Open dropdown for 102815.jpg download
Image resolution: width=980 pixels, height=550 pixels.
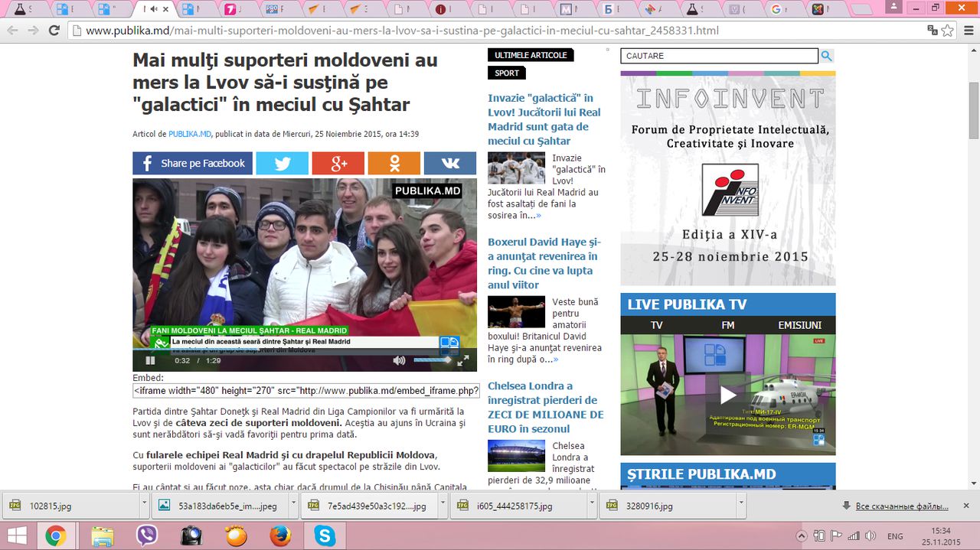tap(144, 506)
